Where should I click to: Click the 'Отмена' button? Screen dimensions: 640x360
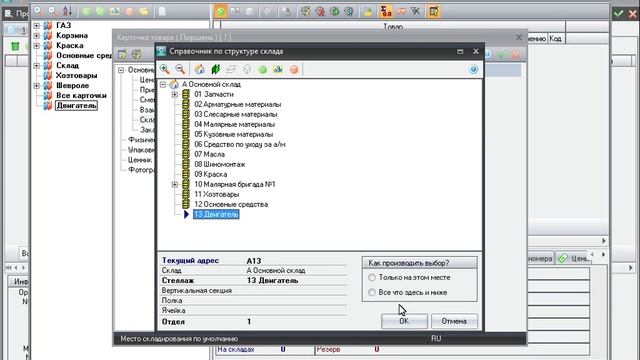coord(454,321)
